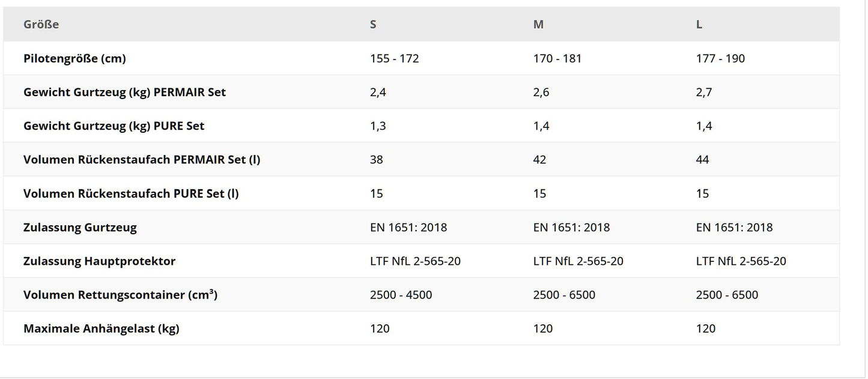Click the 44 liter value for L
Image resolution: width=868 pixels, height=379 pixels.
702,159
